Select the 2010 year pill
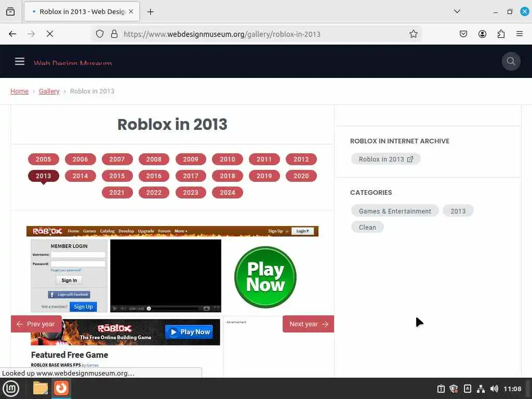 pos(228,159)
